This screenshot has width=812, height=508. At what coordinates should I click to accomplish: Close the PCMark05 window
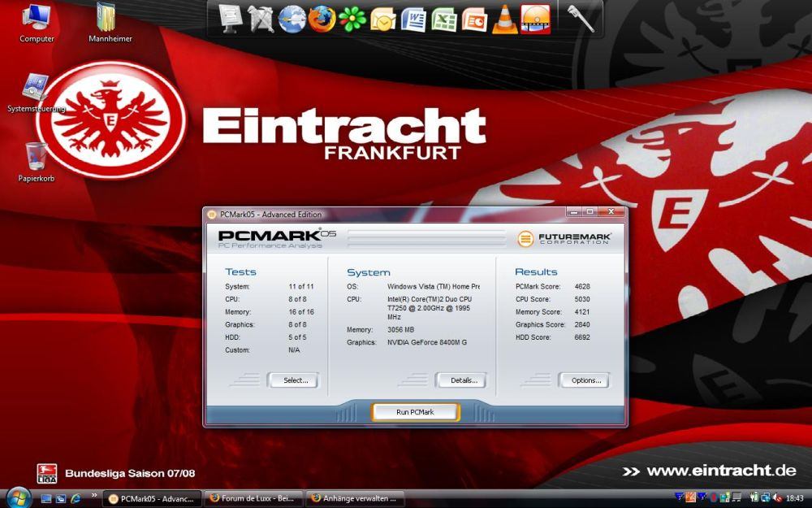pos(611,211)
